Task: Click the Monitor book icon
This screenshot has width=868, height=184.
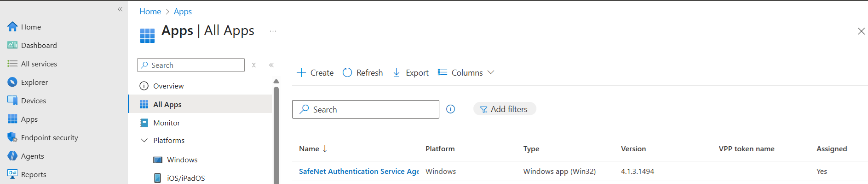Action: [144, 123]
